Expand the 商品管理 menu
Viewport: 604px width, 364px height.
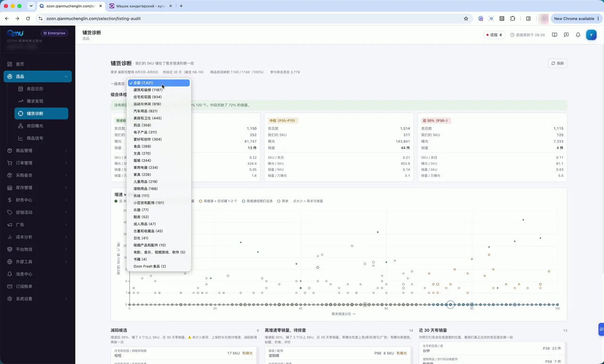[x=37, y=151]
